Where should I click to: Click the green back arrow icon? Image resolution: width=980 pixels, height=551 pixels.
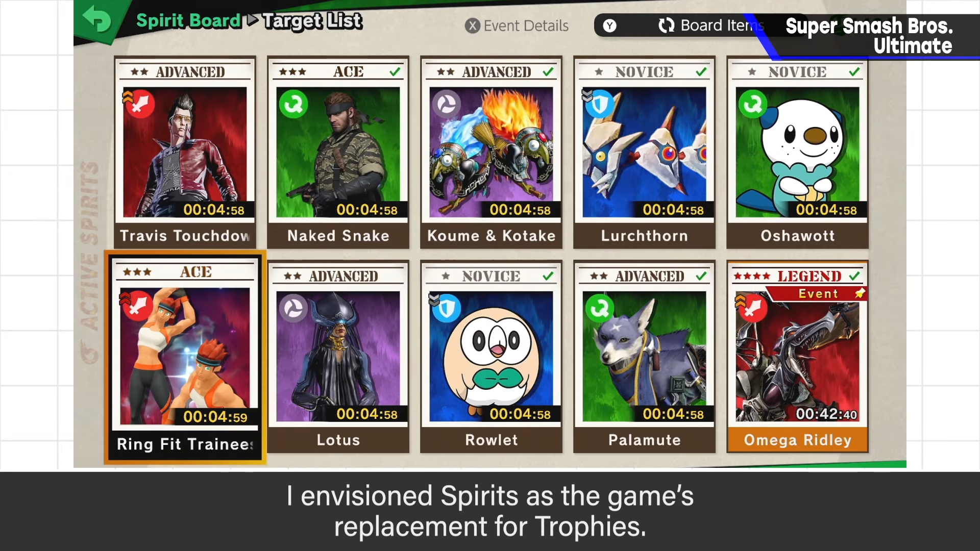(96, 19)
